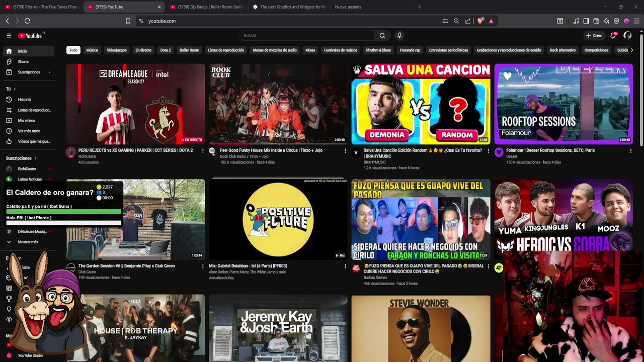
Task: Open the RichiCaster subscription channel
Action: tap(29, 169)
